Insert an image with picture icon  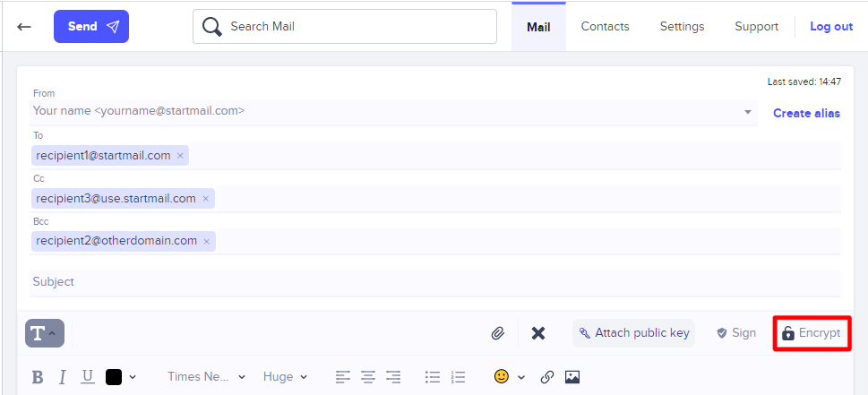pos(572,377)
